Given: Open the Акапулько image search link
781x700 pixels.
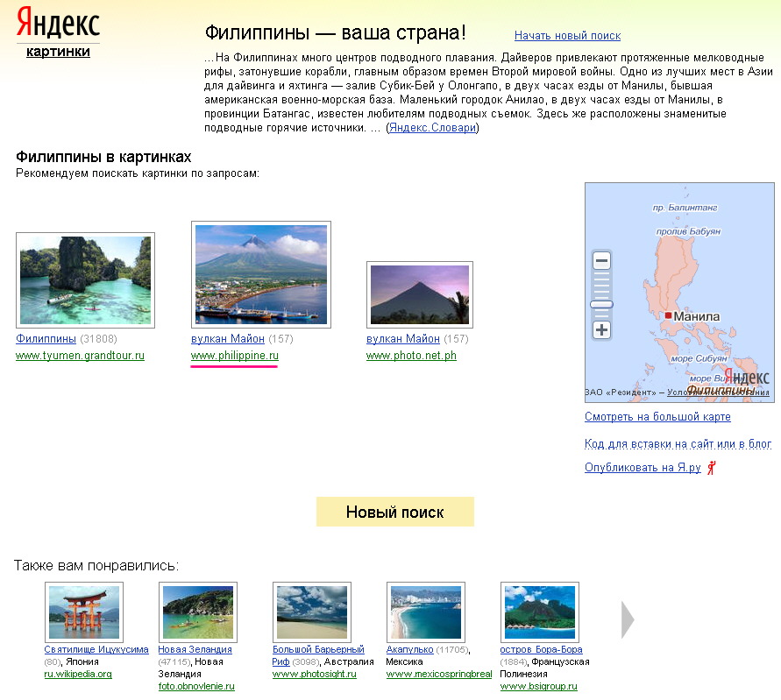Looking at the screenshot, I should (410, 650).
